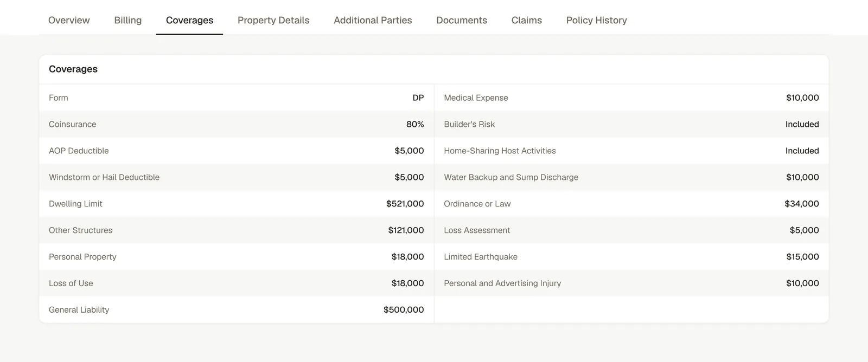
Task: Open the Additional Parties tab
Action: [373, 20]
